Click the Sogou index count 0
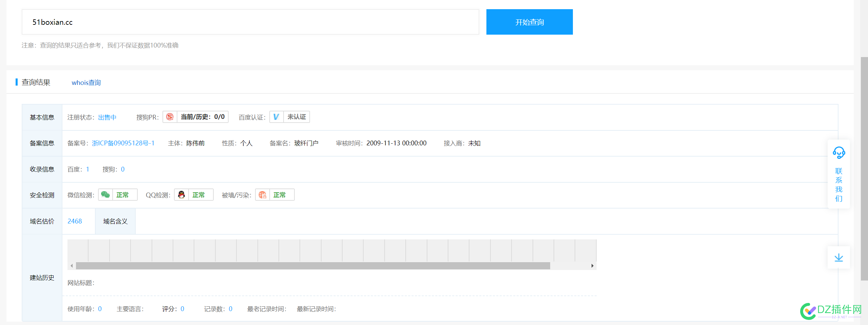The image size is (868, 325). click(123, 169)
